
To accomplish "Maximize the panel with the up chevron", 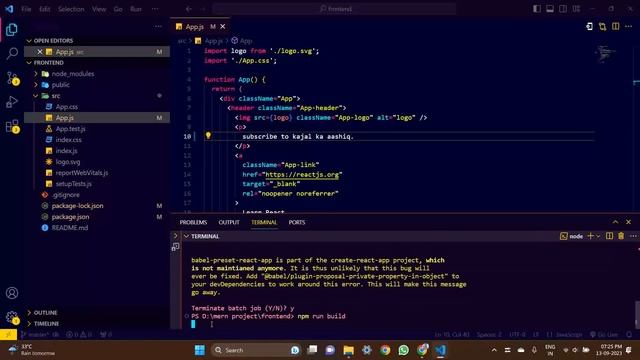I will (x=615, y=222).
